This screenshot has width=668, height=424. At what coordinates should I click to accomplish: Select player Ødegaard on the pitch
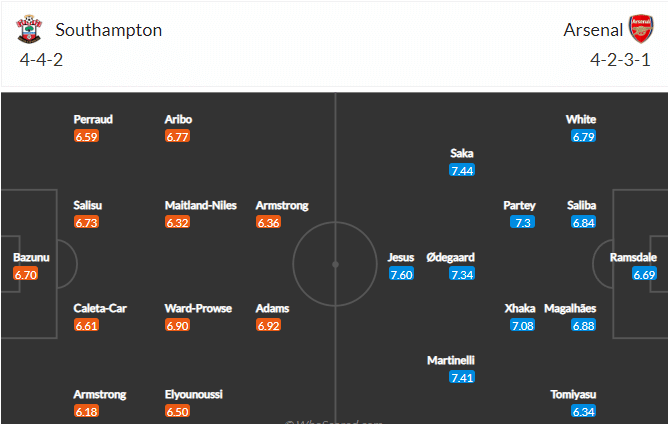[x=450, y=257]
